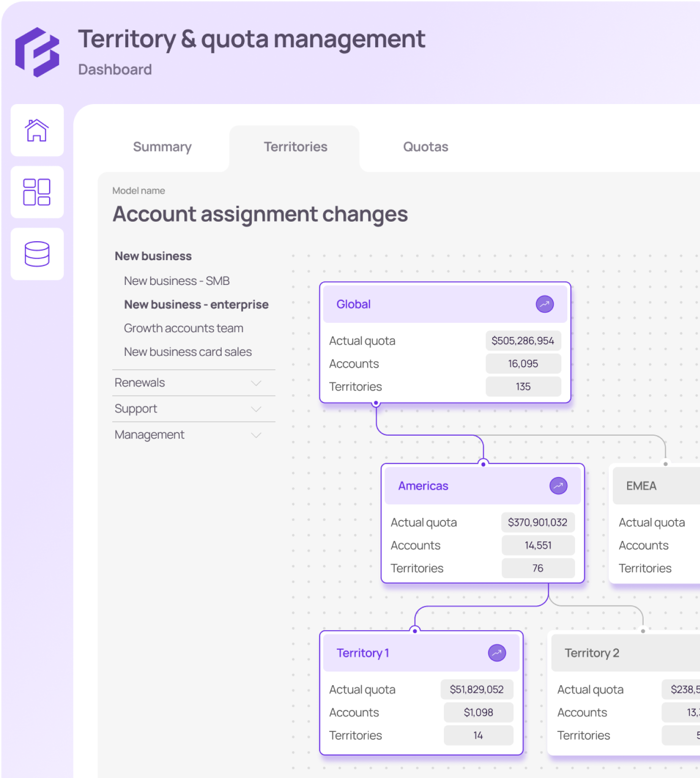Switch to the Summary tab
Viewport: 700px width, 778px height.
162,147
